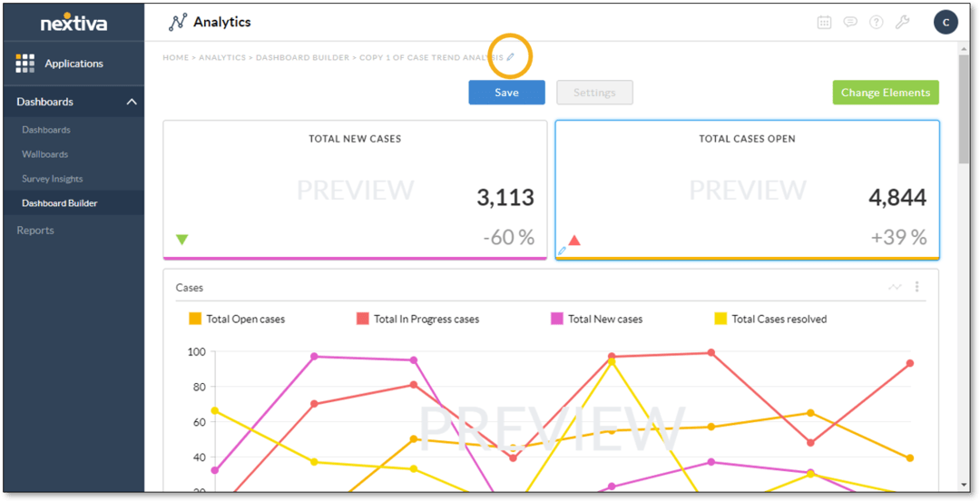Select Wallboards in the sidebar

45,154
